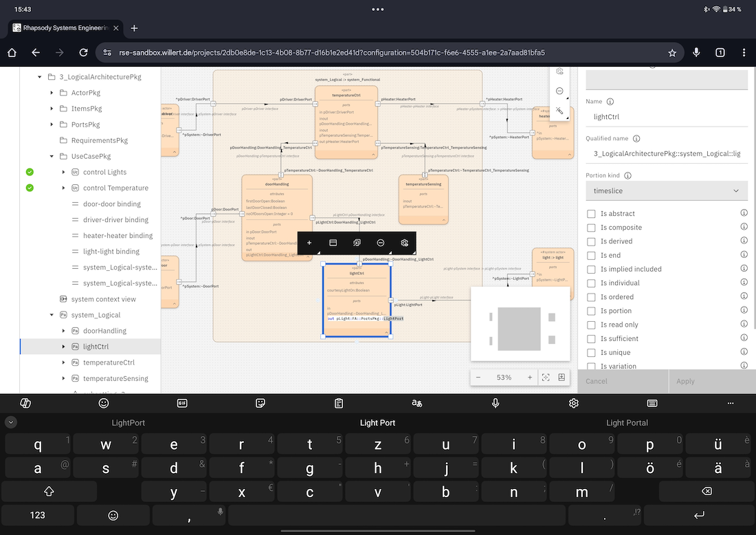This screenshot has height=535, width=756.
Task: Tap the clipboard icon in the keyboard toolbar
Action: click(x=339, y=404)
